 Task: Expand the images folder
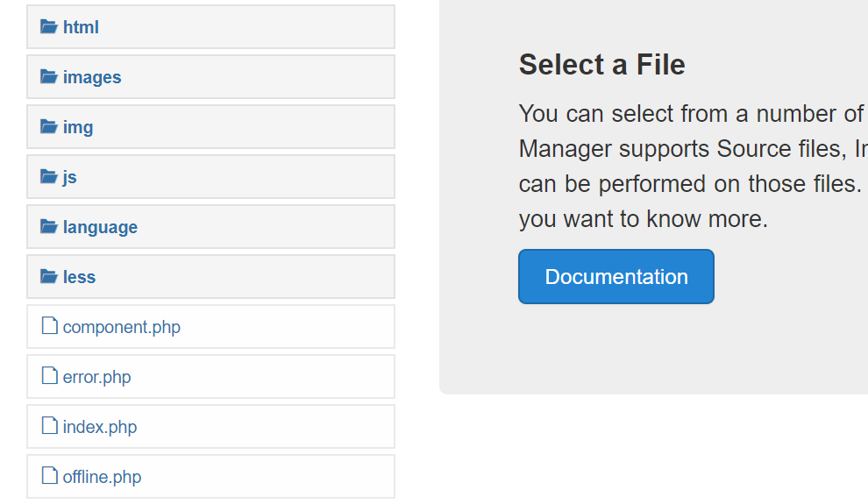coord(92,77)
